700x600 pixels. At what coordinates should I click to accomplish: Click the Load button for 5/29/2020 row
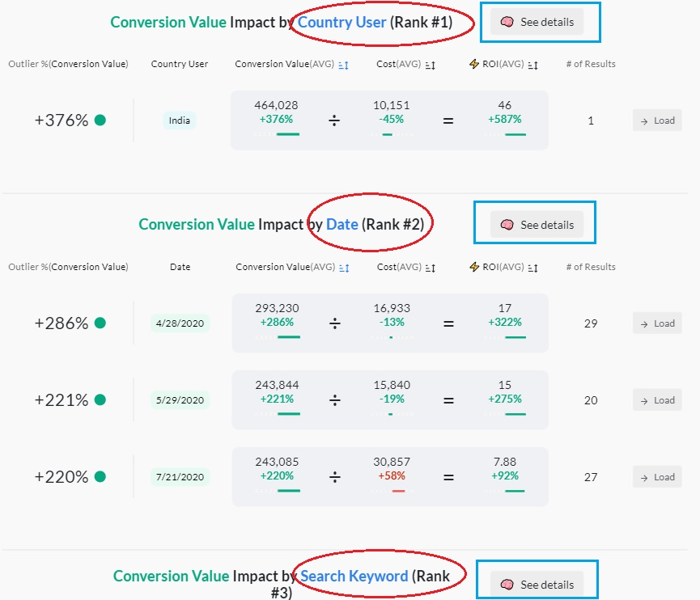pos(656,399)
